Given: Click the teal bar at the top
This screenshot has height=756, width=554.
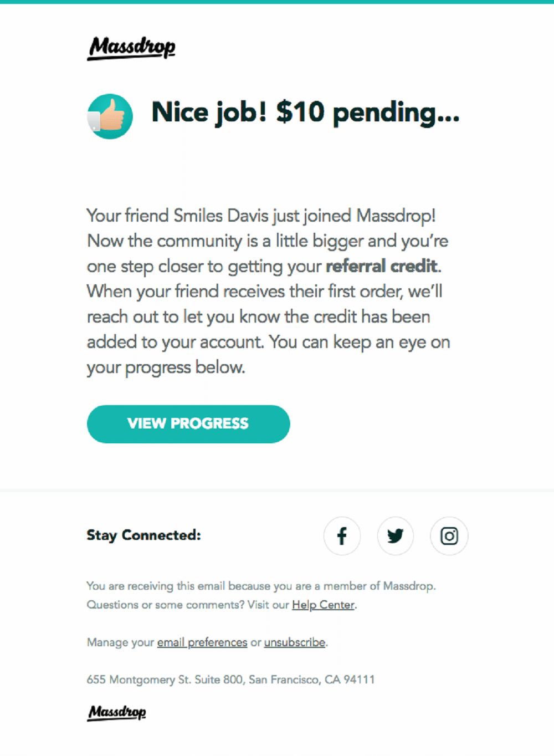Looking at the screenshot, I should click(277, 2).
